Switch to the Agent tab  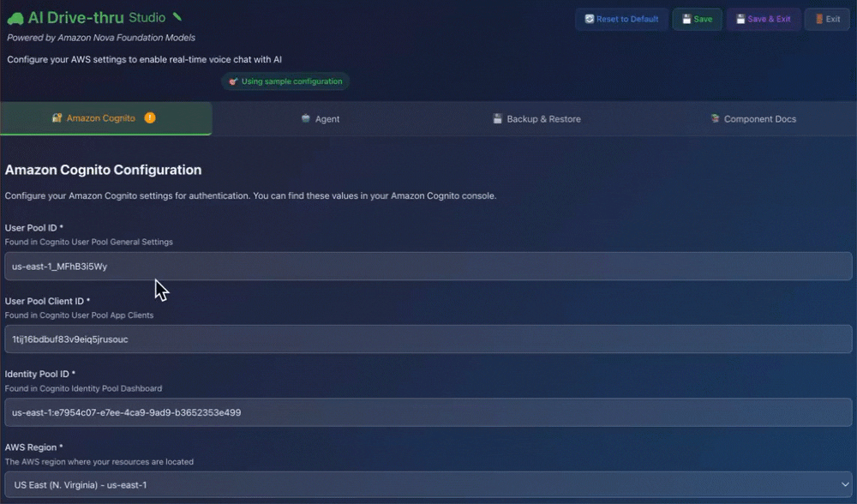tap(321, 118)
